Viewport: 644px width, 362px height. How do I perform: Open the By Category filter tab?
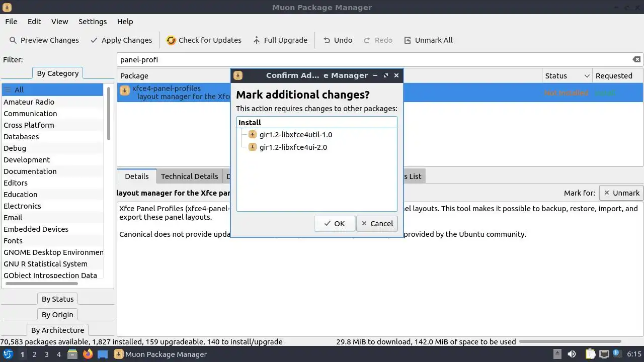click(57, 73)
